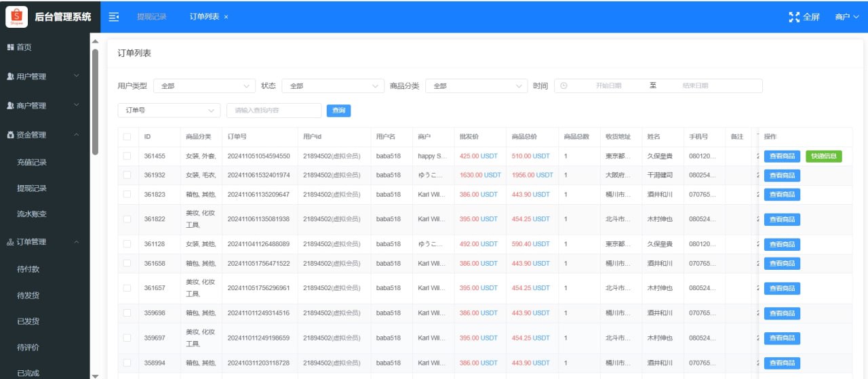The height and width of the screenshot is (379, 868).
Task: Click the 开始日期 start date field
Action: pos(608,86)
